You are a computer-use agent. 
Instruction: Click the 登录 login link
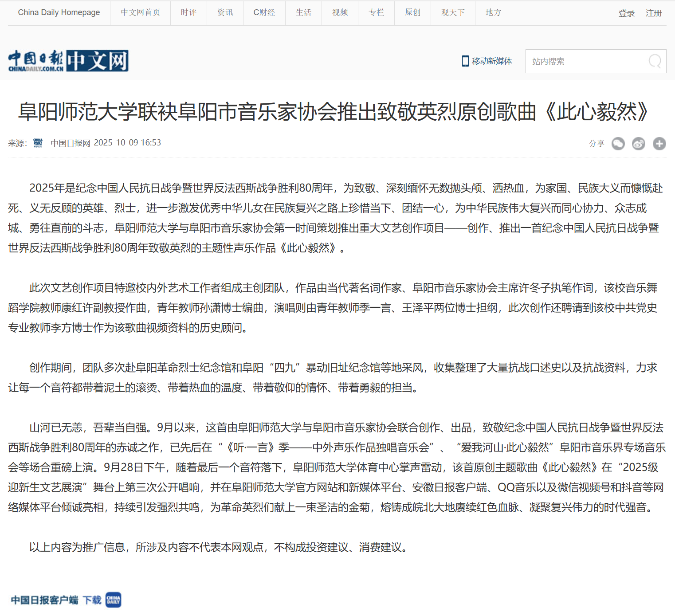[x=626, y=13]
